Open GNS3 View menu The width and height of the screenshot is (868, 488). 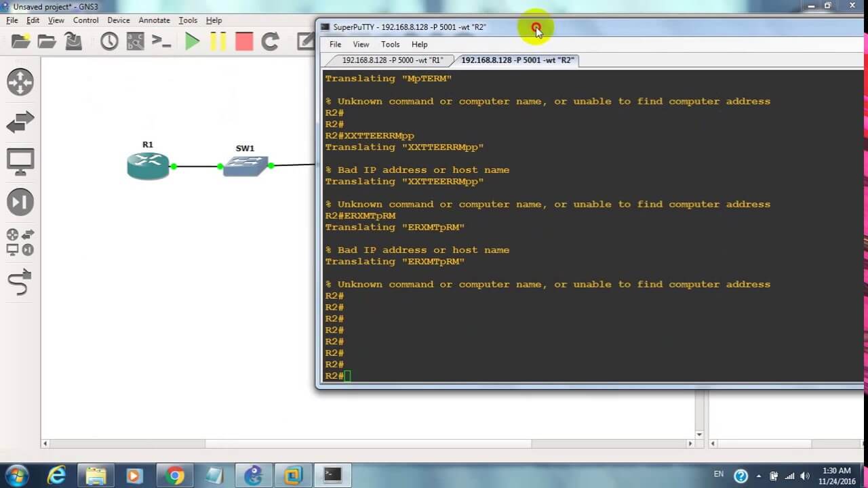pyautogui.click(x=56, y=20)
